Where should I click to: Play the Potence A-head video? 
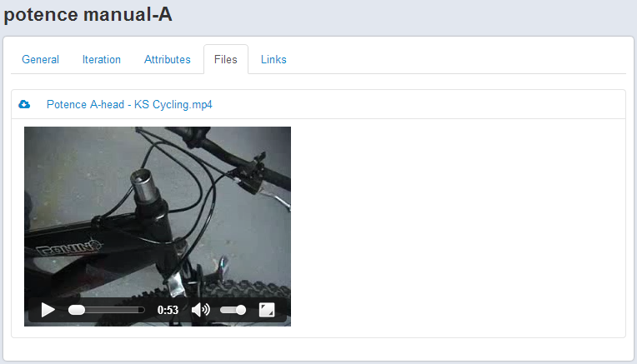48,310
